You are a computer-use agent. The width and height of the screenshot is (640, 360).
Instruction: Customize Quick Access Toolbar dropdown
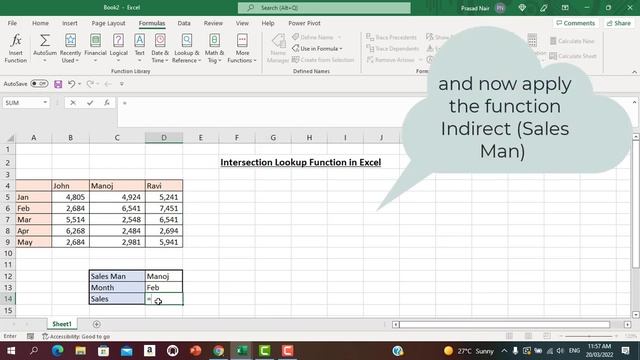tap(122, 84)
